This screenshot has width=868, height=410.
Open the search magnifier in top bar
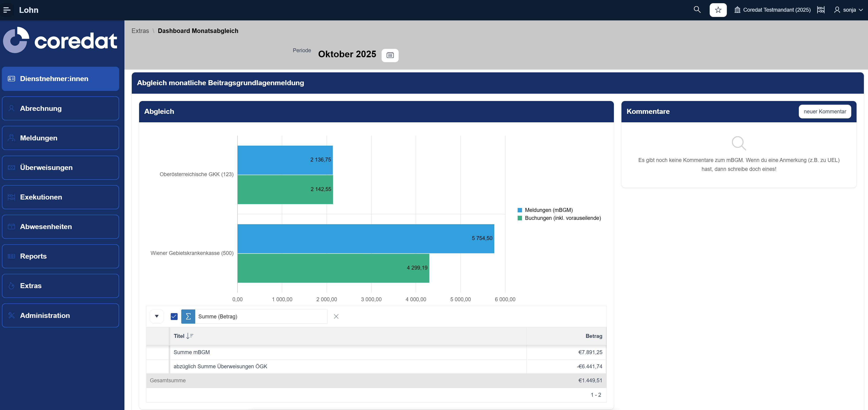(697, 10)
